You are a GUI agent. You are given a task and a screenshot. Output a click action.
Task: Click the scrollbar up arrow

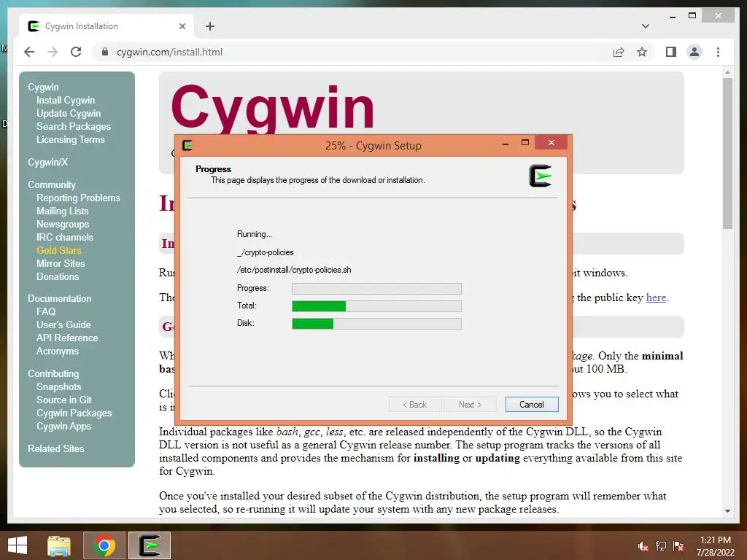click(x=727, y=72)
